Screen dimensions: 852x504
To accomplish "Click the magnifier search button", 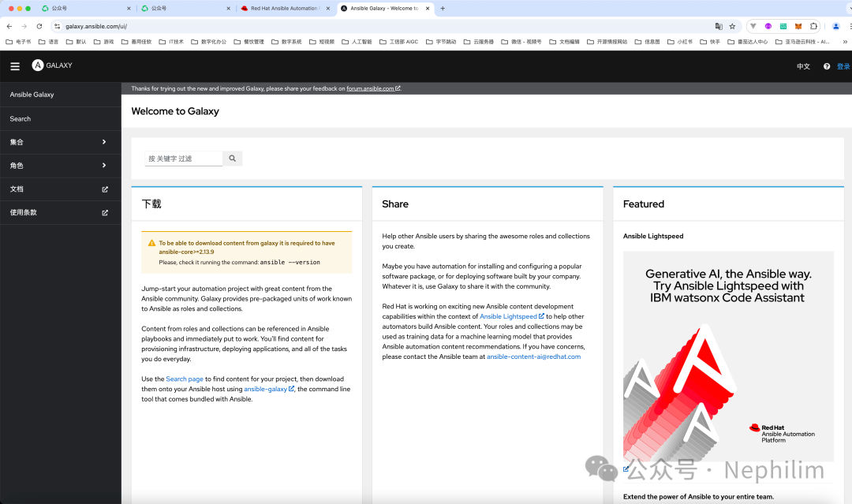I will coord(233,159).
